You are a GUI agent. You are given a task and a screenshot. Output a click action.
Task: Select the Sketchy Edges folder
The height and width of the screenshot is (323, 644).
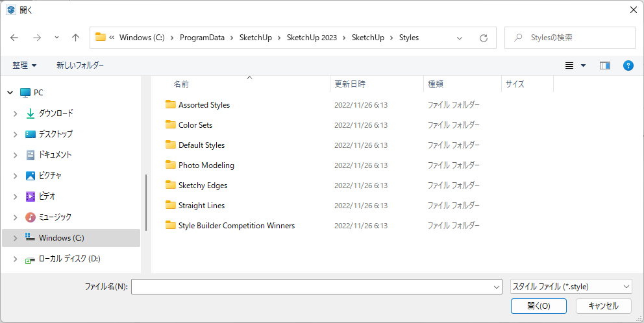tap(203, 185)
